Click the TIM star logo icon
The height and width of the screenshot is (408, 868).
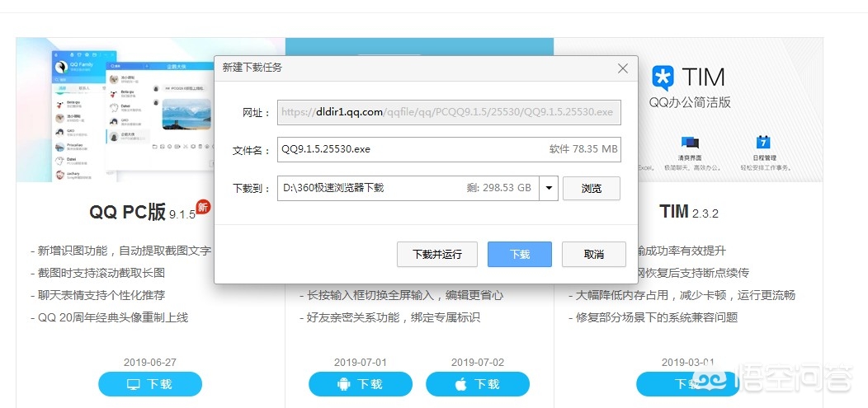[663, 78]
